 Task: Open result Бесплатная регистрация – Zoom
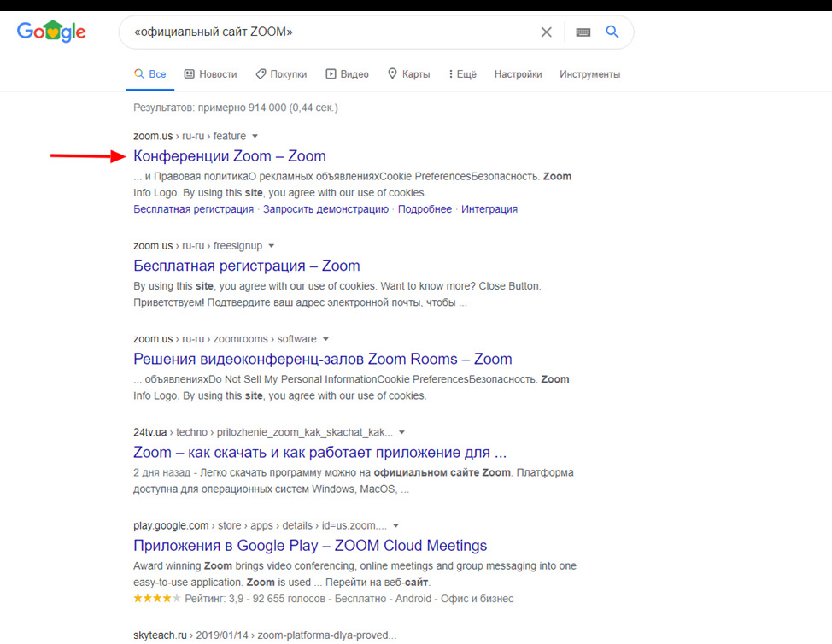247,266
